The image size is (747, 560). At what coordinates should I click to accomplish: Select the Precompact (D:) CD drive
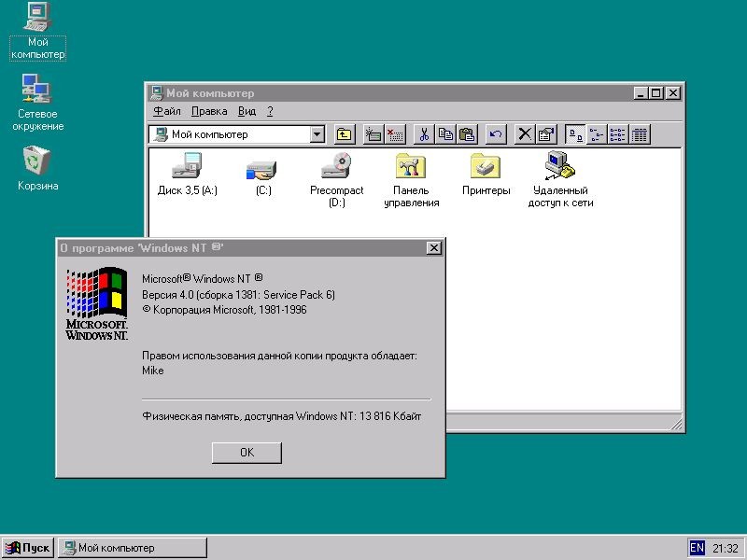(336, 180)
